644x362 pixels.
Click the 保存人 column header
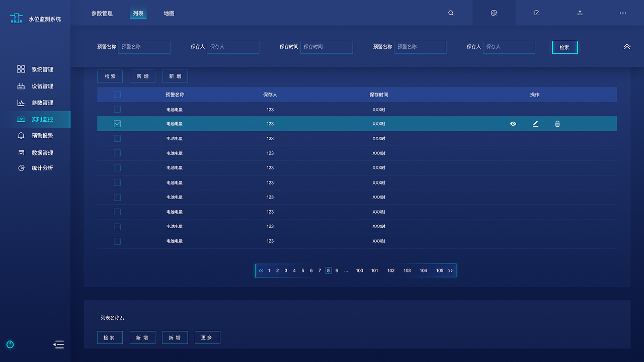pos(270,95)
